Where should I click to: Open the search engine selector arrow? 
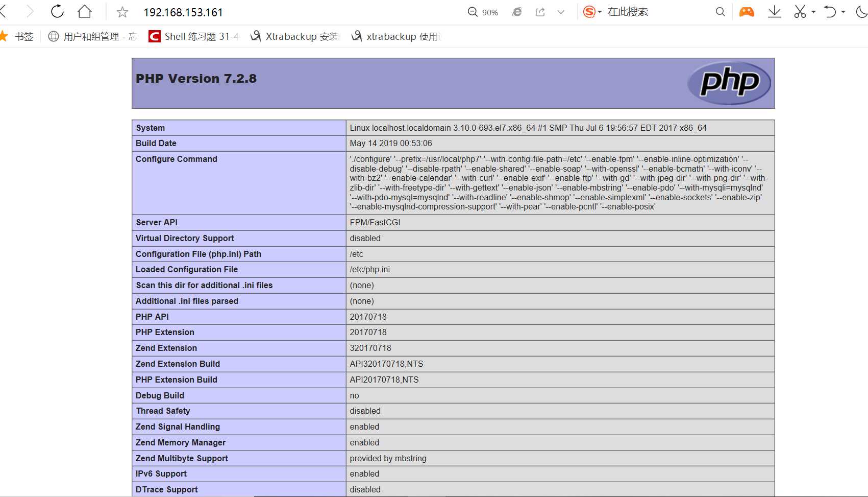[x=600, y=12]
